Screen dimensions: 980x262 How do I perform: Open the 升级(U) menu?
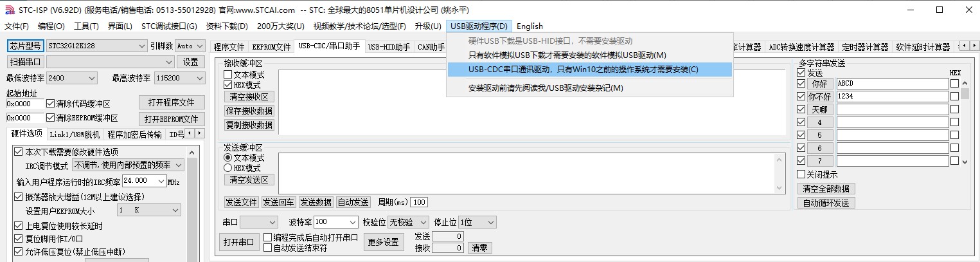pos(427,26)
